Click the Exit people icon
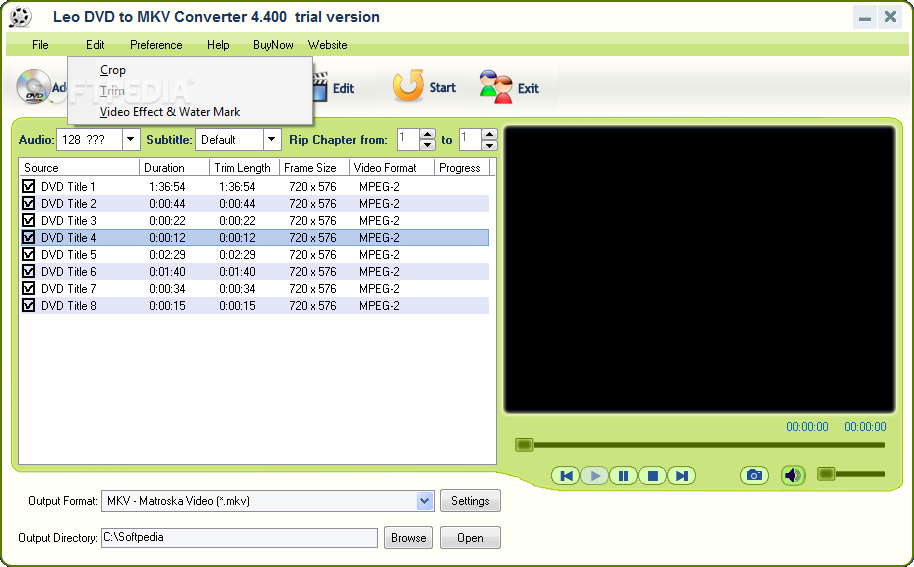This screenshot has height=567, width=914. (x=495, y=87)
